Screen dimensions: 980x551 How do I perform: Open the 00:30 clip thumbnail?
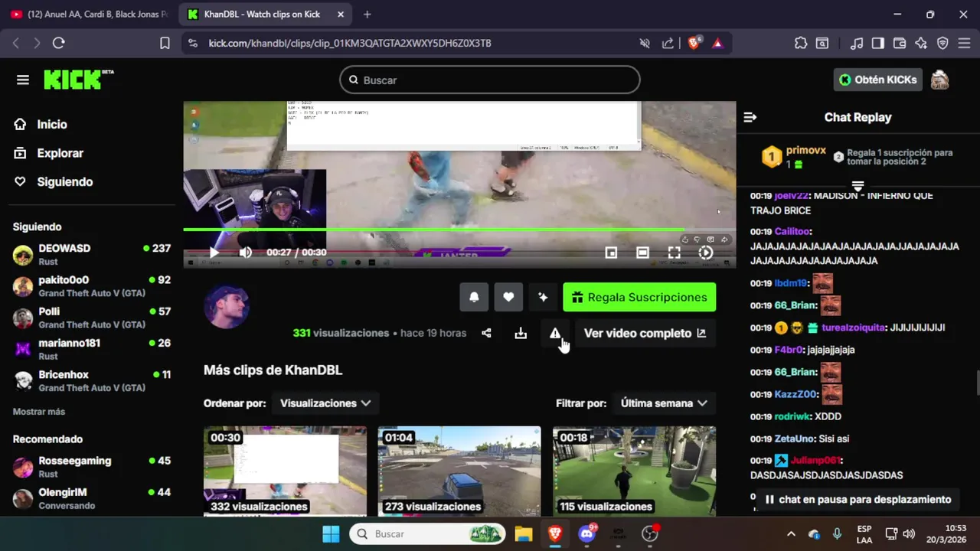click(285, 471)
